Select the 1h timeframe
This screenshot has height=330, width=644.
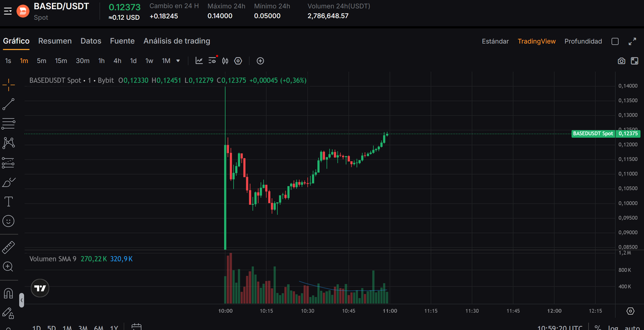coord(101,61)
